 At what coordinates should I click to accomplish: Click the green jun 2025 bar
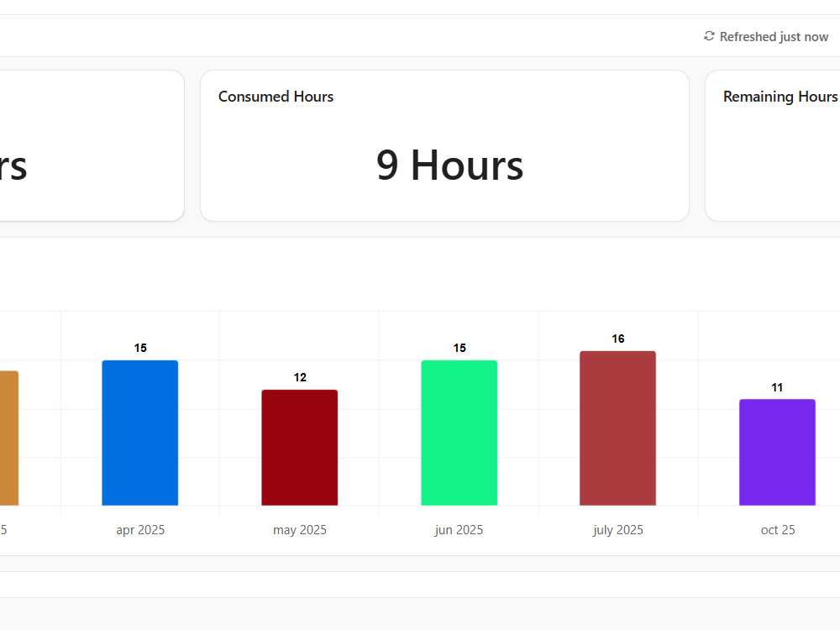[x=459, y=433]
